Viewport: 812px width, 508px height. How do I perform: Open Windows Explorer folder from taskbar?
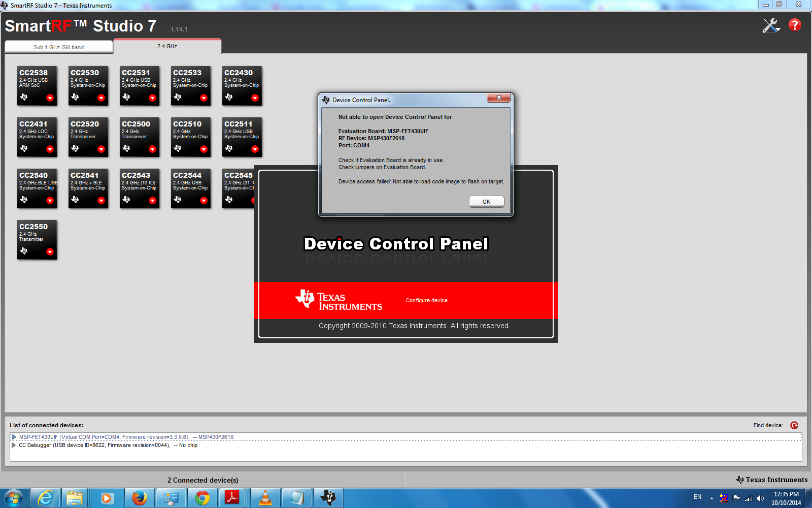(x=75, y=498)
